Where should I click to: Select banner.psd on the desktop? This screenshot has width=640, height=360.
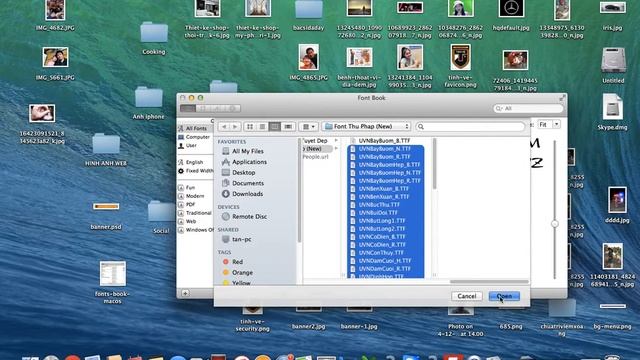point(106,215)
